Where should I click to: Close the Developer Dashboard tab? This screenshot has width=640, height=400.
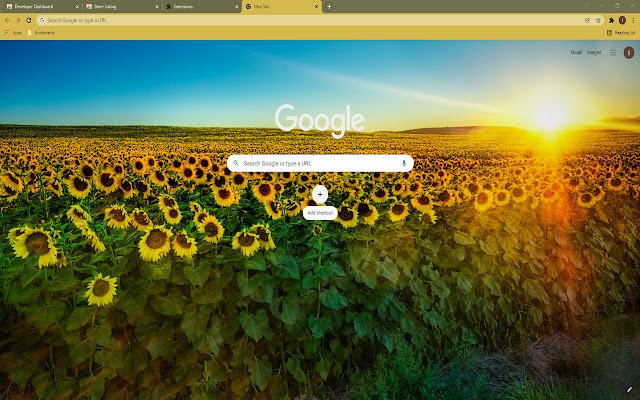coord(77,7)
